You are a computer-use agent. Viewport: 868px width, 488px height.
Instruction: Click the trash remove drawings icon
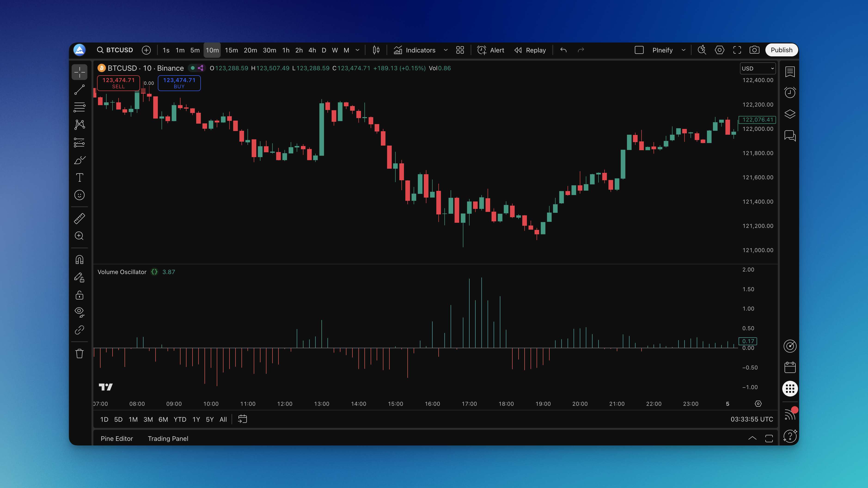[79, 354]
